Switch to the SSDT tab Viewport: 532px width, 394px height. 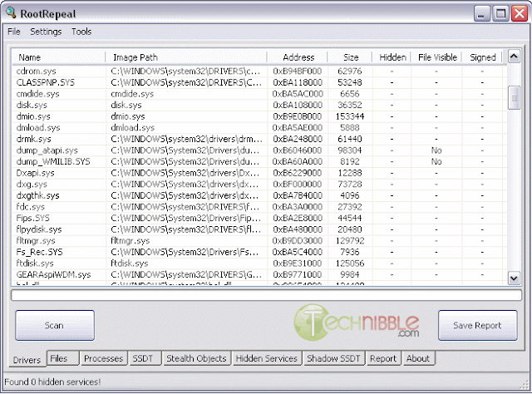[x=145, y=358]
